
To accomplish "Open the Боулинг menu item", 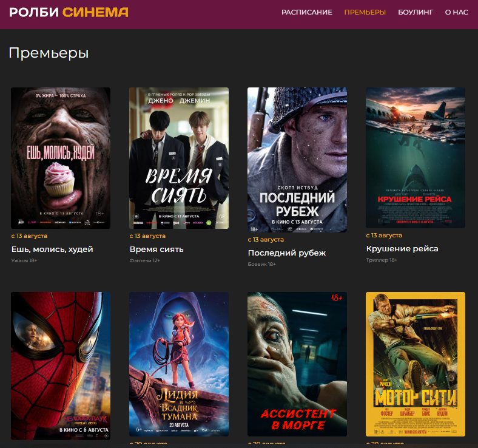I will pos(416,12).
